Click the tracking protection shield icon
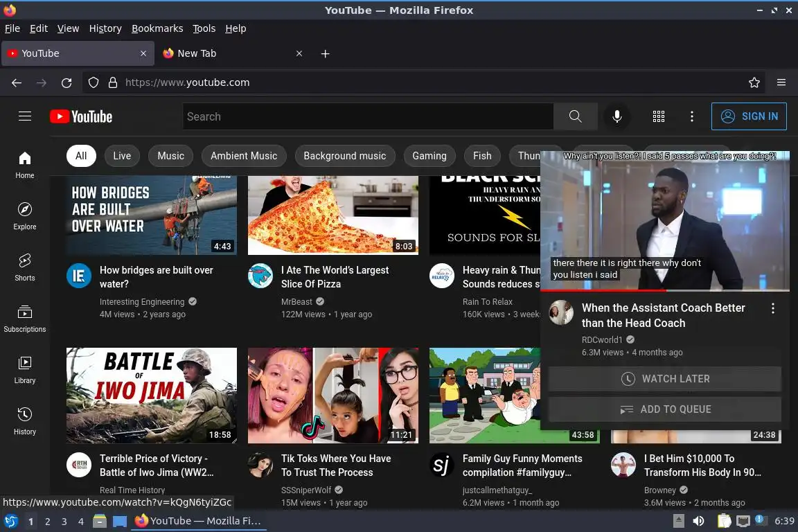 [x=94, y=82]
